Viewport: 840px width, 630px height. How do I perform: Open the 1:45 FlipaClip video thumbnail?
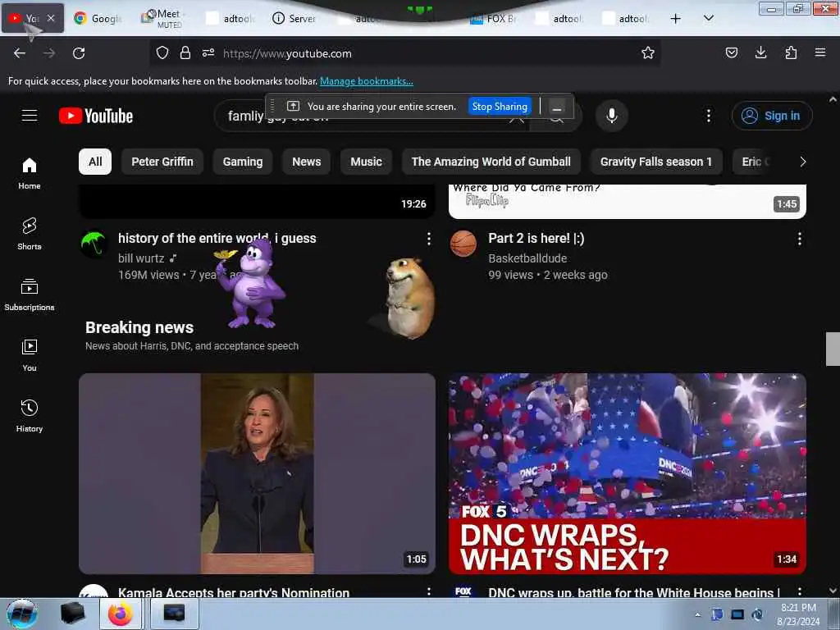tap(628, 202)
